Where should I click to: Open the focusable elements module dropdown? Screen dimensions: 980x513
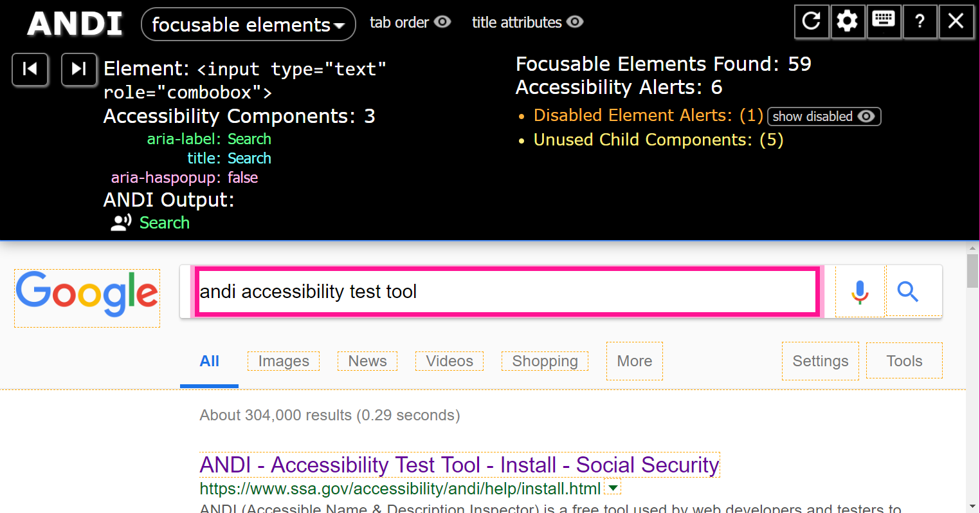click(248, 24)
